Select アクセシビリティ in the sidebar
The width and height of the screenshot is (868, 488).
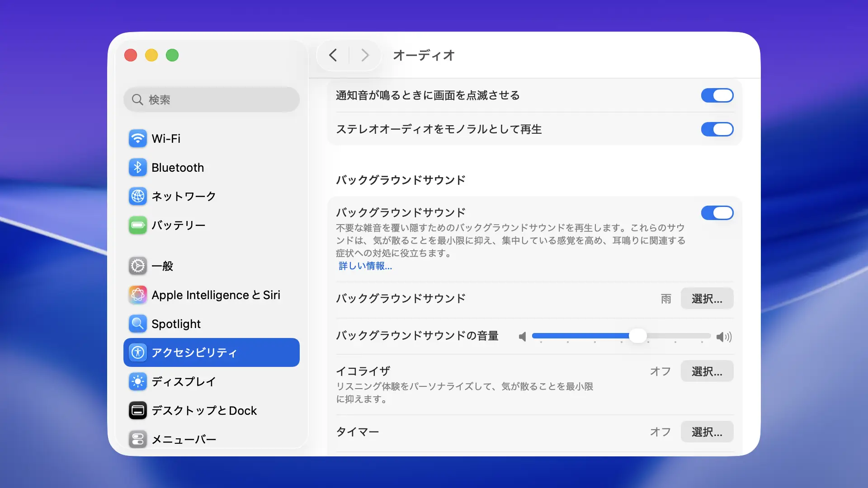[211, 352]
